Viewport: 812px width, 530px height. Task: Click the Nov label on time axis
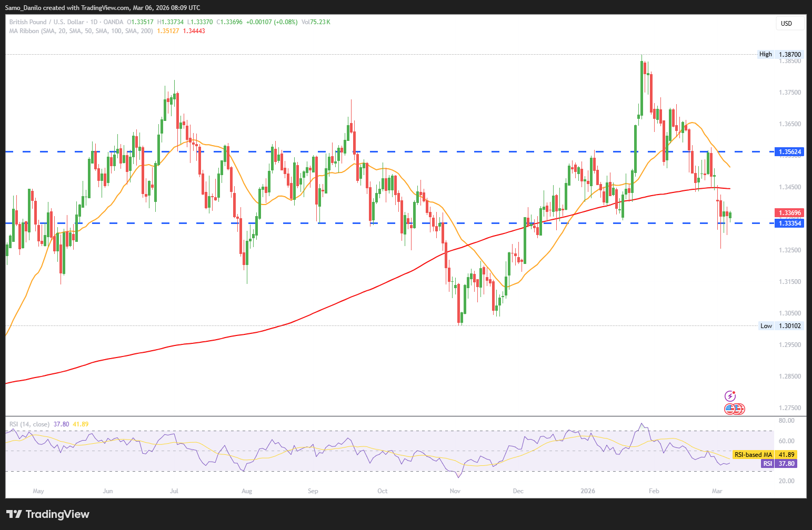[x=455, y=491]
